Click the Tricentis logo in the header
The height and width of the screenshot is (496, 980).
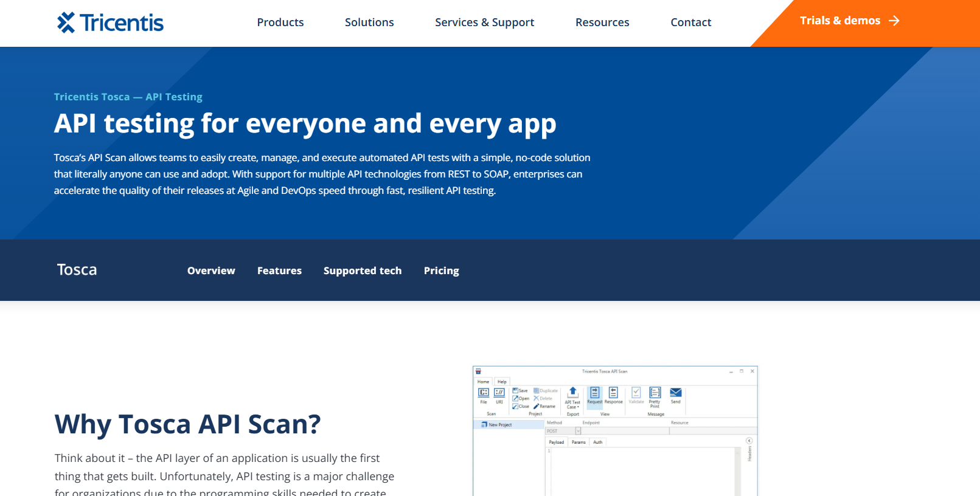tap(110, 22)
